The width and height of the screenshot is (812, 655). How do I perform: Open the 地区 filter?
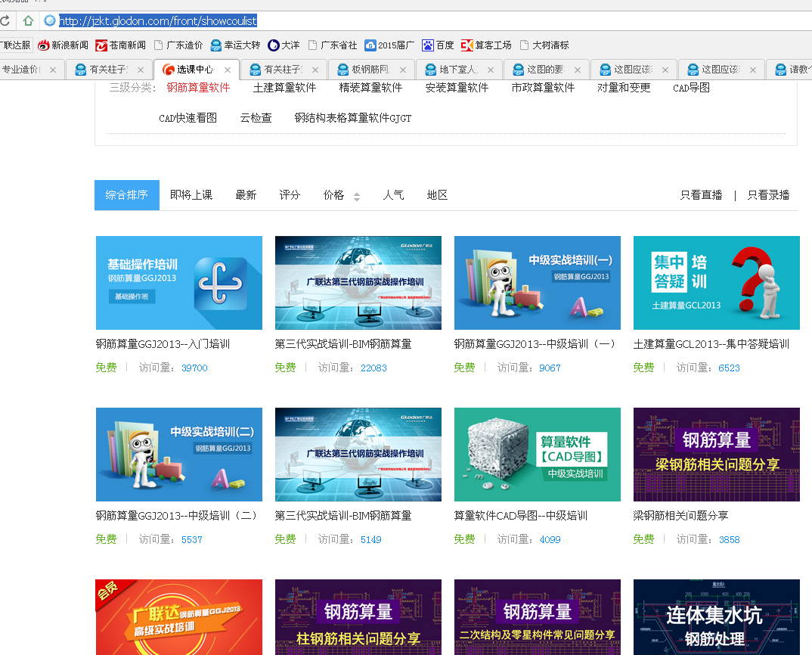click(437, 195)
